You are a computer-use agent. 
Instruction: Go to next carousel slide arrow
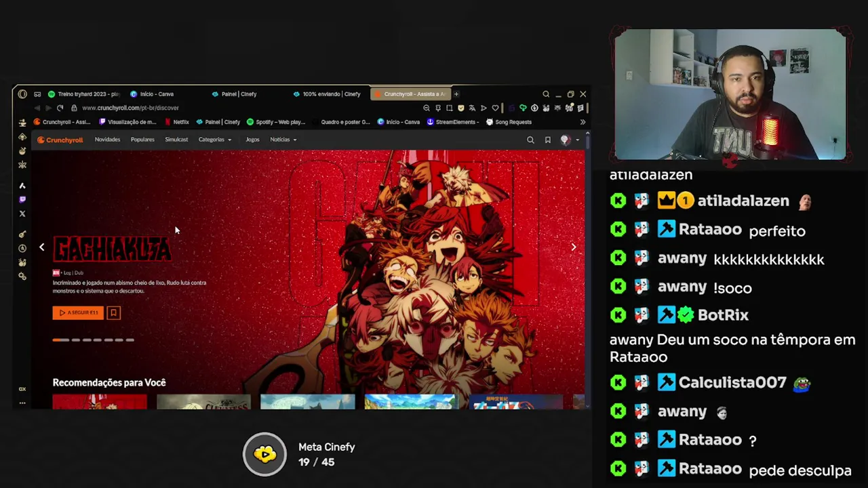coord(574,247)
